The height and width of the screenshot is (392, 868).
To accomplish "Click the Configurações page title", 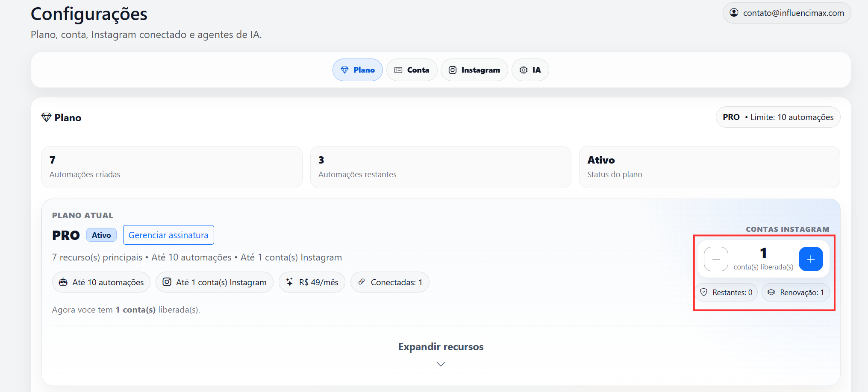I will pyautogui.click(x=89, y=14).
